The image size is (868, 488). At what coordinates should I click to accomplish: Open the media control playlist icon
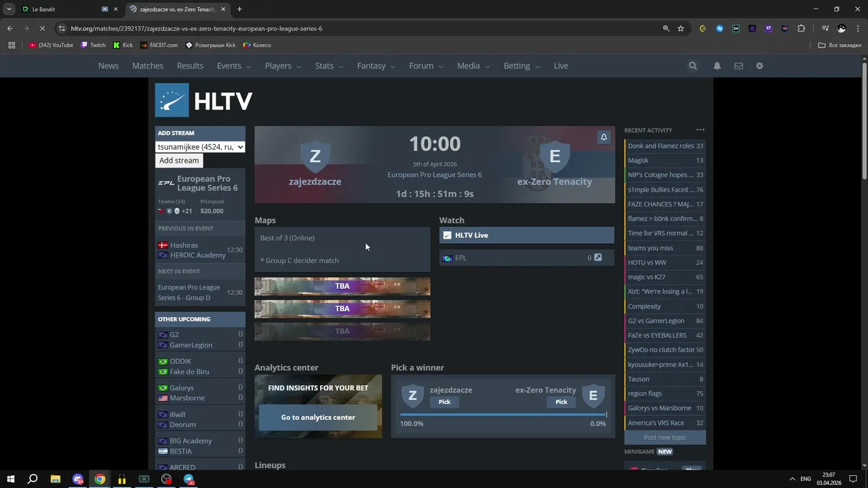pyautogui.click(x=825, y=28)
